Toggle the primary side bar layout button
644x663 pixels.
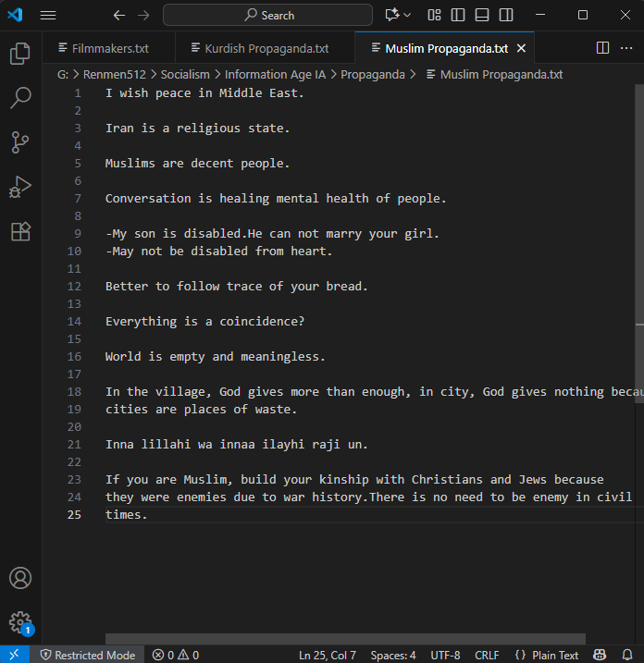tap(458, 15)
